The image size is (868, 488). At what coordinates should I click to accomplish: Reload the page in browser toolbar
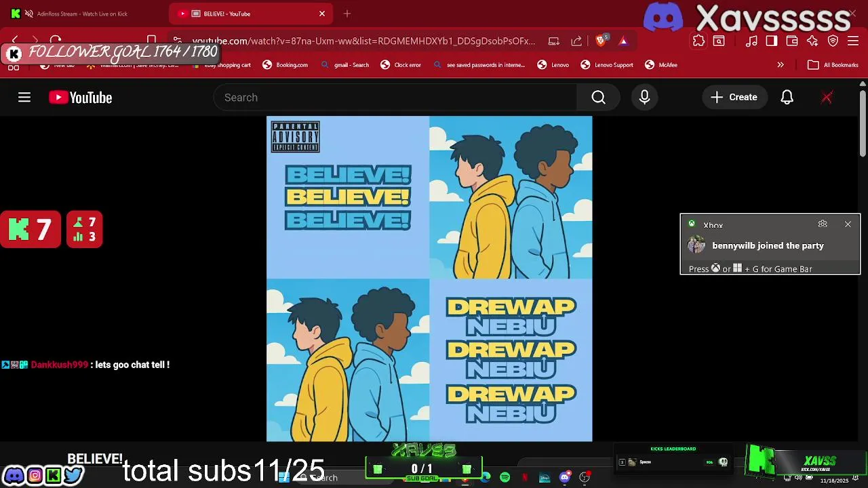(x=56, y=41)
